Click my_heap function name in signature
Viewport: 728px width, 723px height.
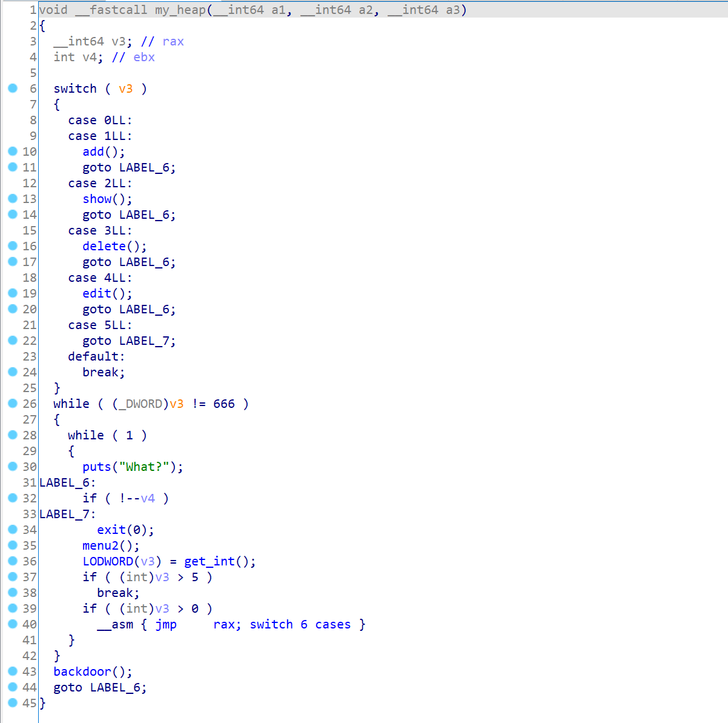(180, 10)
